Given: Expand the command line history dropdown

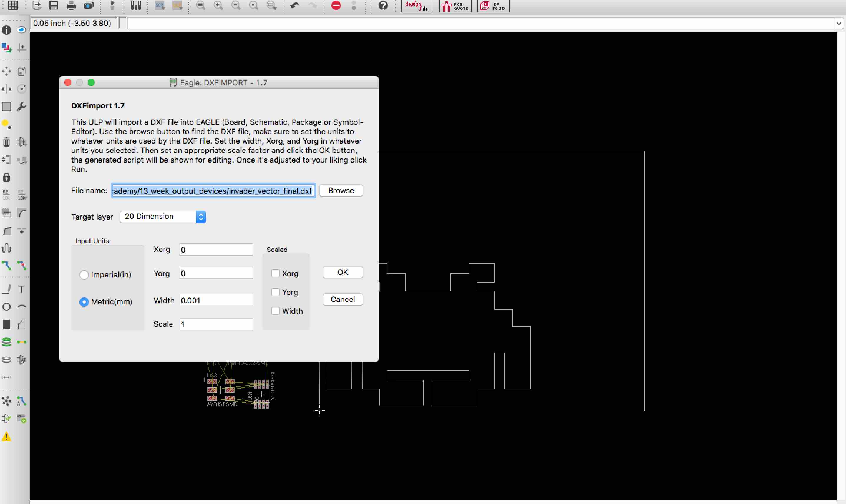Looking at the screenshot, I should click(839, 24).
